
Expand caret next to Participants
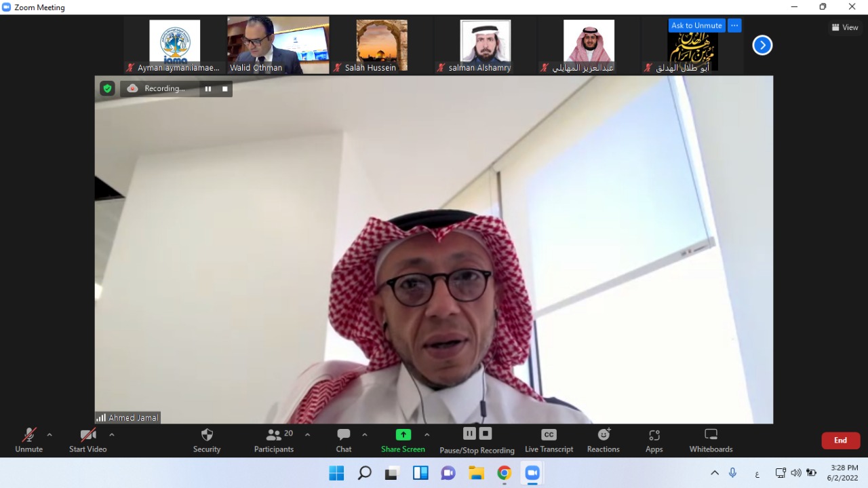click(x=307, y=435)
